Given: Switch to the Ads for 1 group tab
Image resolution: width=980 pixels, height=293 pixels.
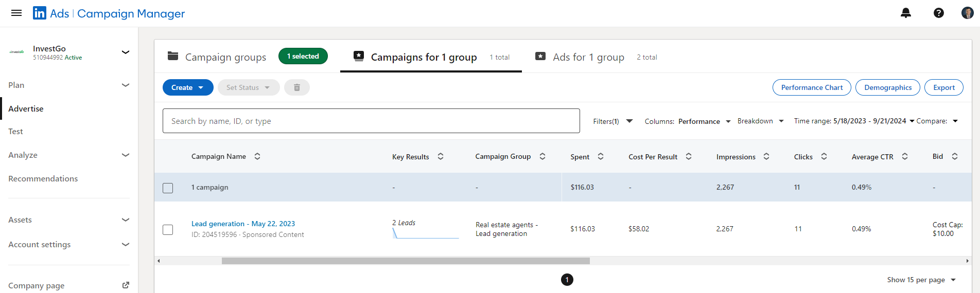Looking at the screenshot, I should (x=588, y=57).
